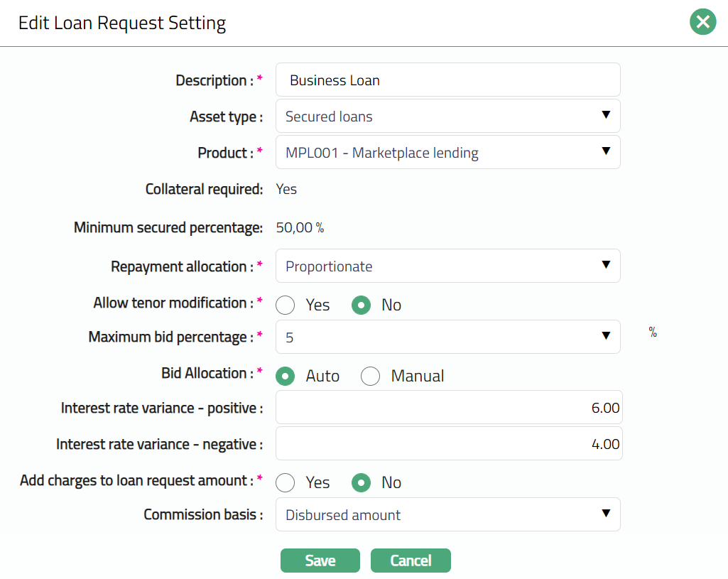Select No for Allow tenor modification
The image size is (728, 579).
(362, 305)
